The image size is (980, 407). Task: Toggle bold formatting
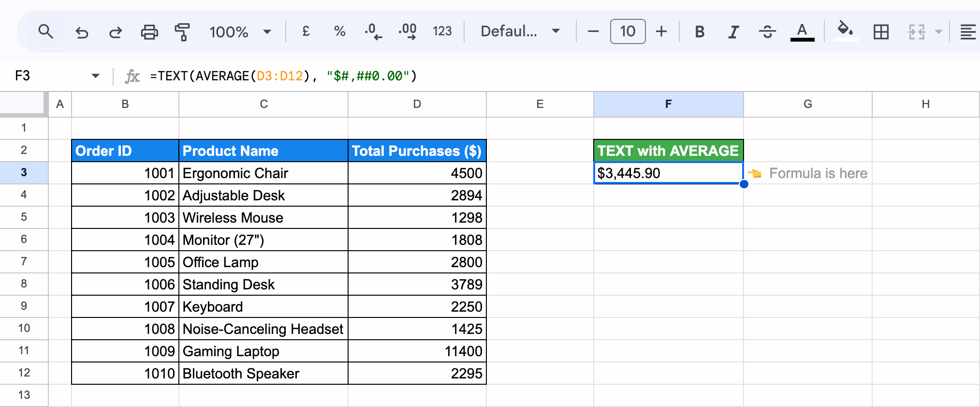click(x=699, y=32)
